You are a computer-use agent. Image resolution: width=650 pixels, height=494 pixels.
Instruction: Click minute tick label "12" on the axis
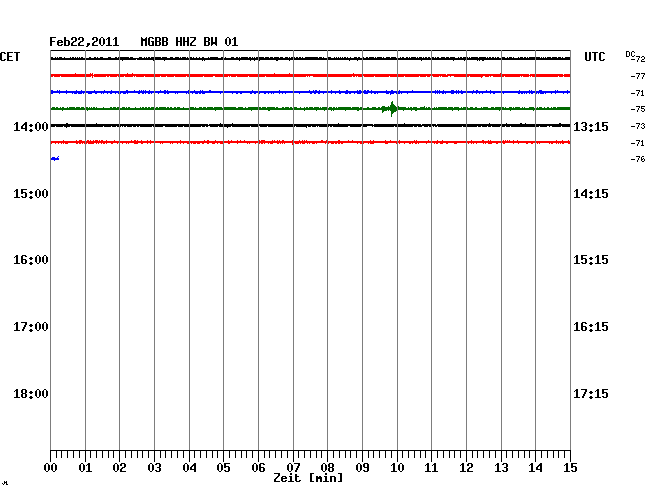click(x=466, y=468)
